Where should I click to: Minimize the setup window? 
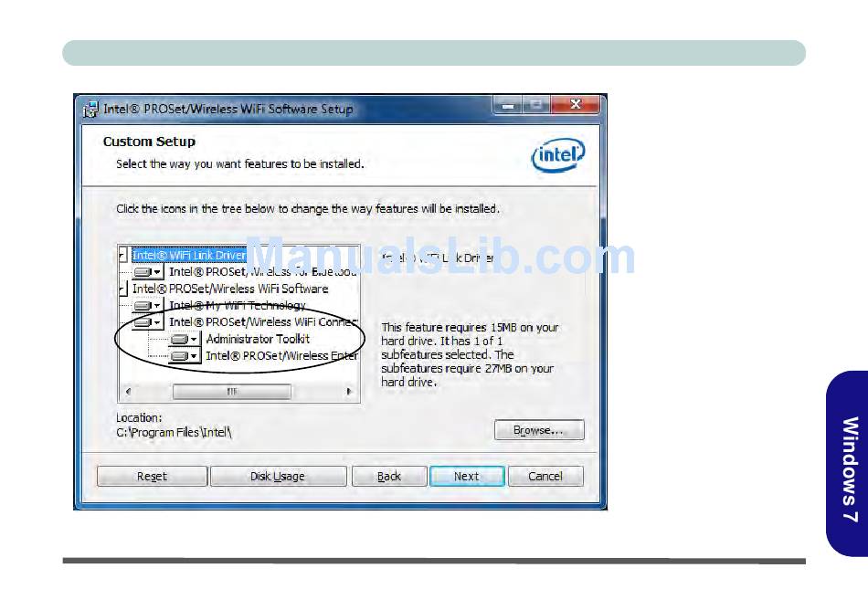508,105
